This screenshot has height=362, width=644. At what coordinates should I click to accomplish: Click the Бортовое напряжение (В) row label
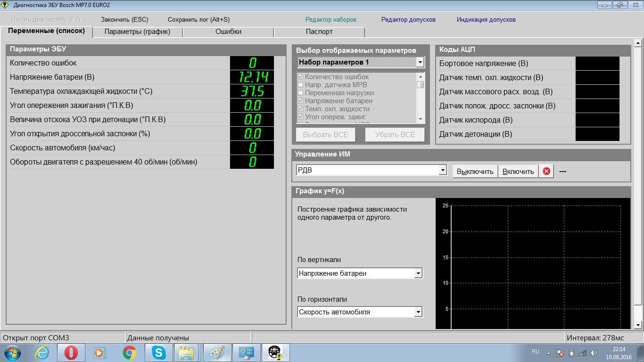(x=484, y=64)
